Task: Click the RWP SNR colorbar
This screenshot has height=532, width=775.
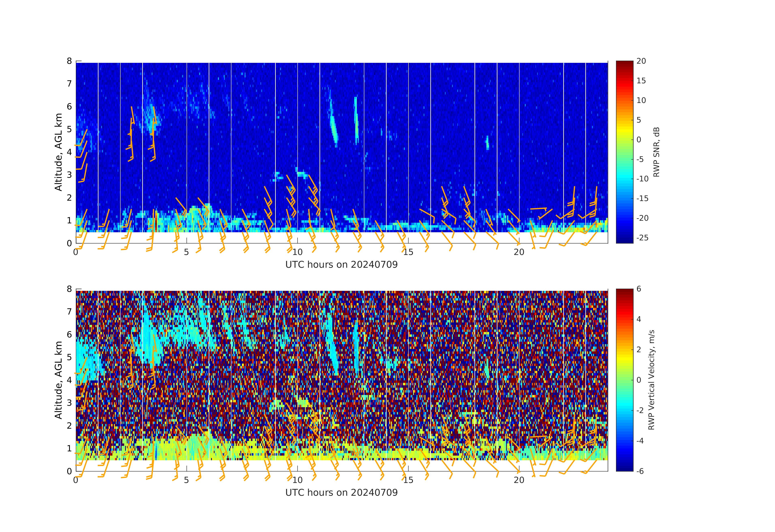Action: coord(624,152)
